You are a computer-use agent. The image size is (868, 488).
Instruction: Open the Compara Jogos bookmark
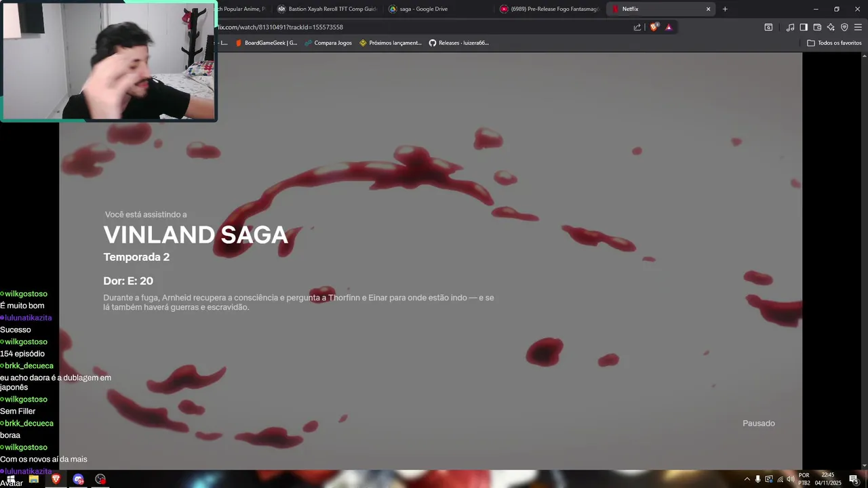[328, 43]
